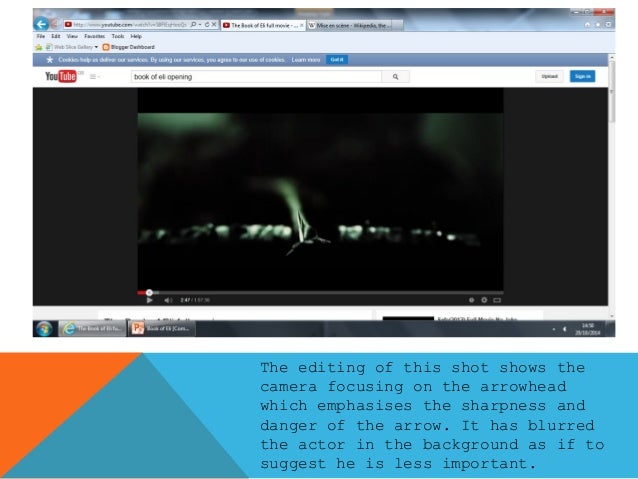Click the scrollbar up arrow
The height and width of the screenshot is (479, 638).
tap(612, 58)
